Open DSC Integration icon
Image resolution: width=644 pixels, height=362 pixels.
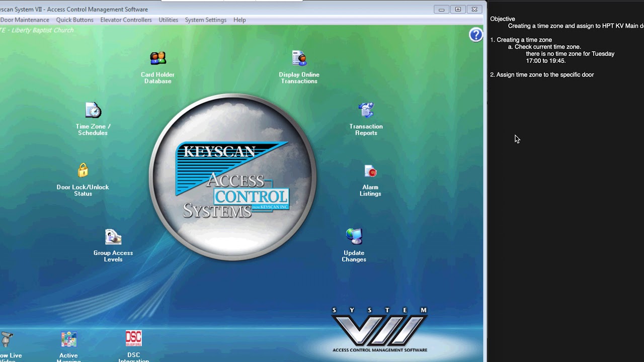point(133,338)
